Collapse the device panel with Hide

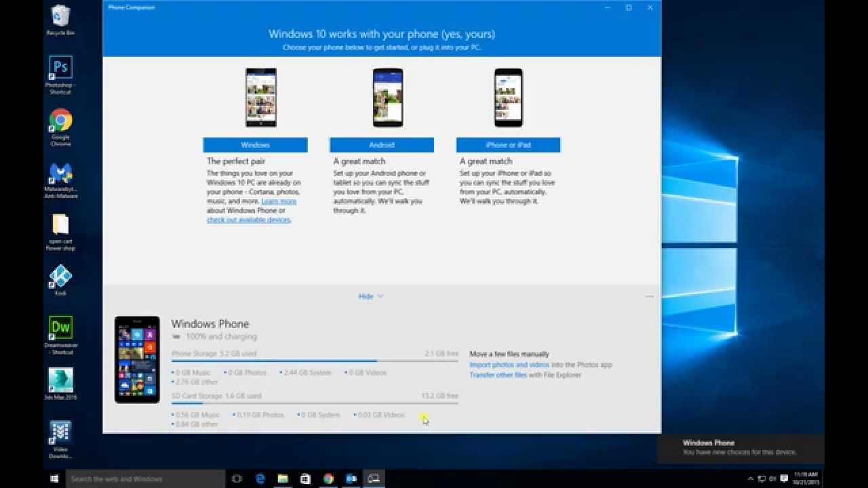tap(371, 296)
